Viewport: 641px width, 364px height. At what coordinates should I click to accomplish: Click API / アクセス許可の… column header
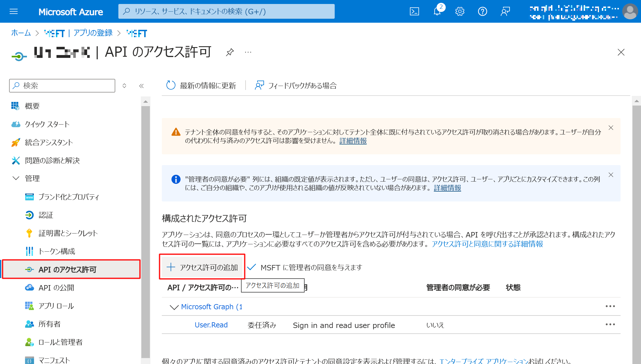pyautogui.click(x=203, y=287)
